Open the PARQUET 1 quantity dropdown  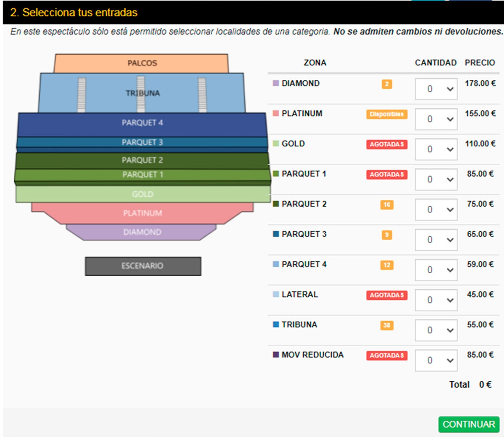click(436, 180)
